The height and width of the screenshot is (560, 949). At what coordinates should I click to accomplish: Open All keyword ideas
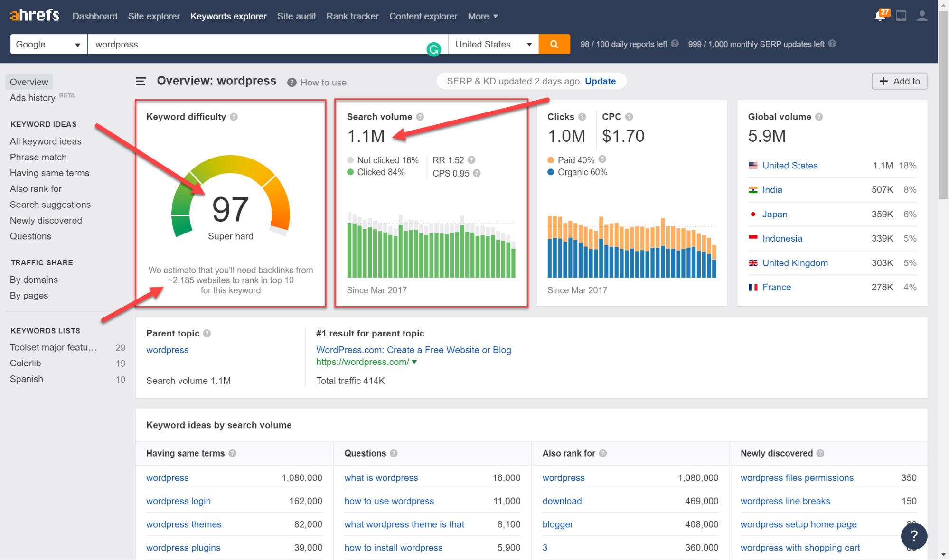point(46,141)
